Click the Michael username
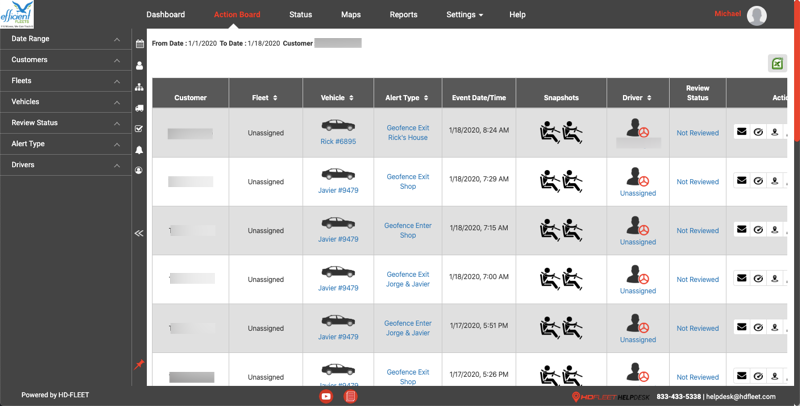The image size is (800, 406). [728, 14]
